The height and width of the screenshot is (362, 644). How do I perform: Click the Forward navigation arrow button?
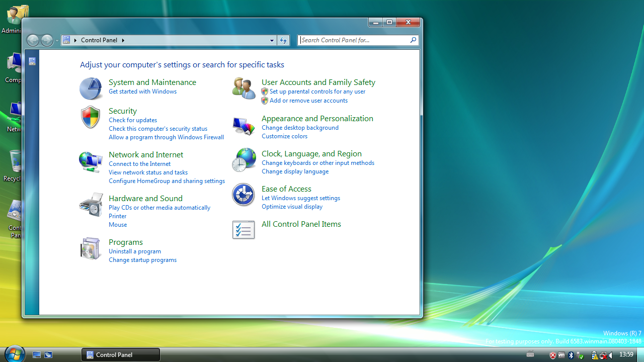pyautogui.click(x=47, y=40)
